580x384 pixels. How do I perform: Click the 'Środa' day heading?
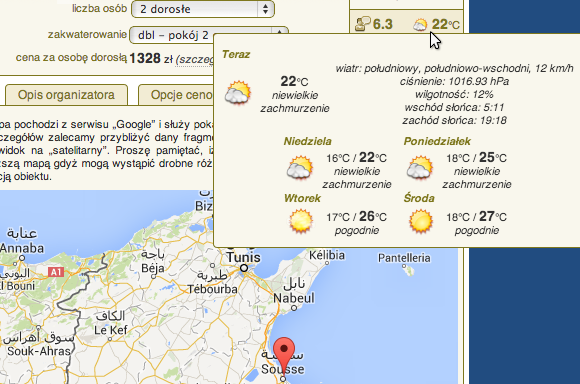[x=419, y=198]
